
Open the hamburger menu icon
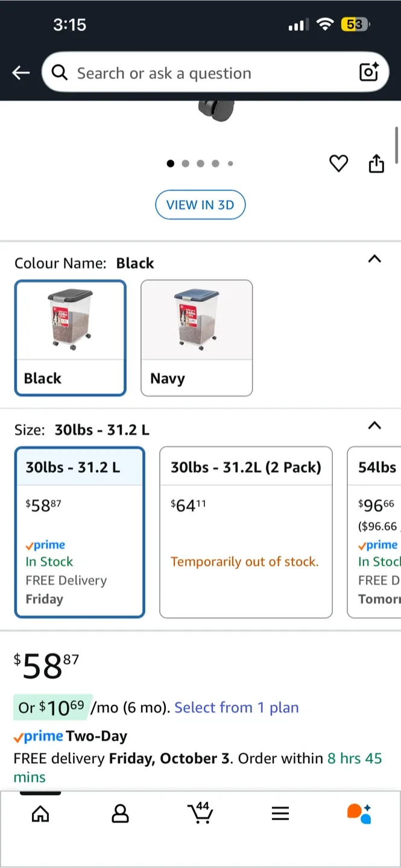pyautogui.click(x=280, y=814)
